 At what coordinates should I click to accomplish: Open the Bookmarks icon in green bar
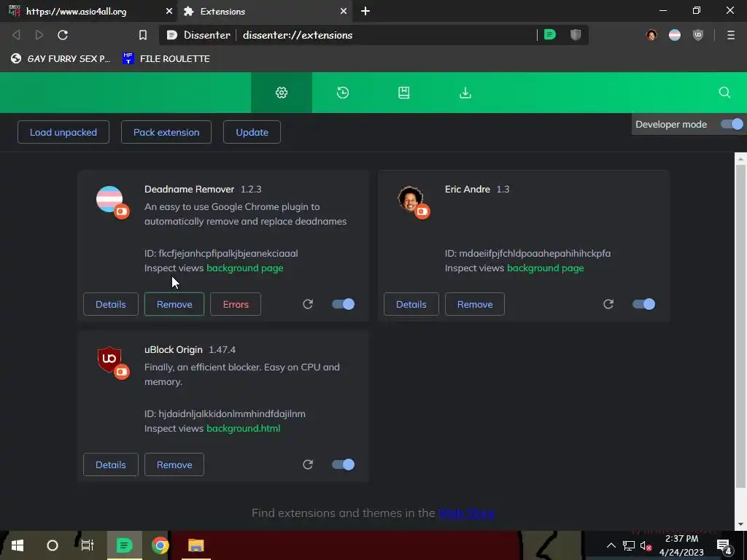click(404, 93)
